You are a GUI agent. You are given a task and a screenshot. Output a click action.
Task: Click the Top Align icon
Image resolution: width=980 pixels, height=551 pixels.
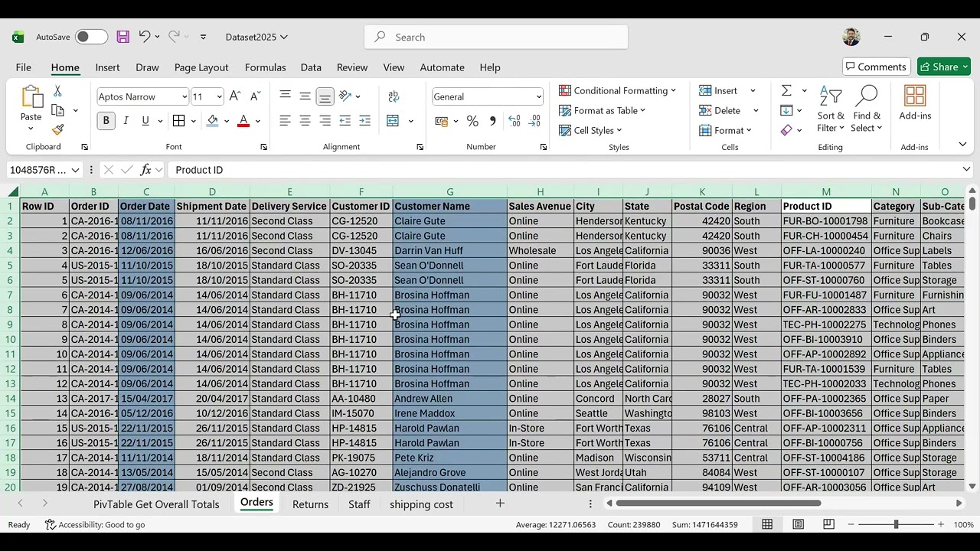[285, 96]
